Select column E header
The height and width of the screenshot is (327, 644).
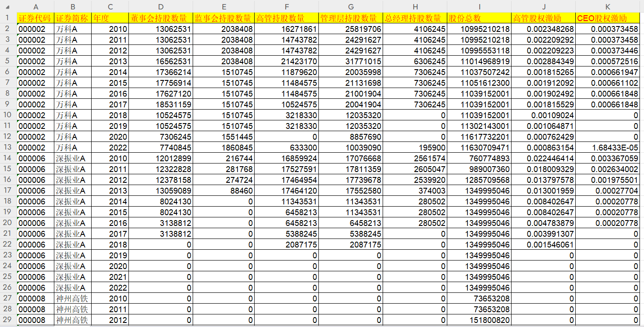pos(224,7)
